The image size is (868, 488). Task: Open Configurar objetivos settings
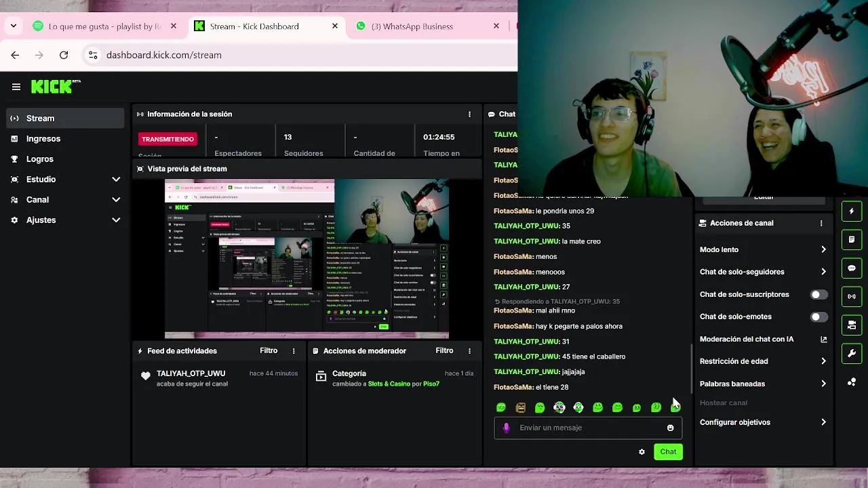coord(763,422)
